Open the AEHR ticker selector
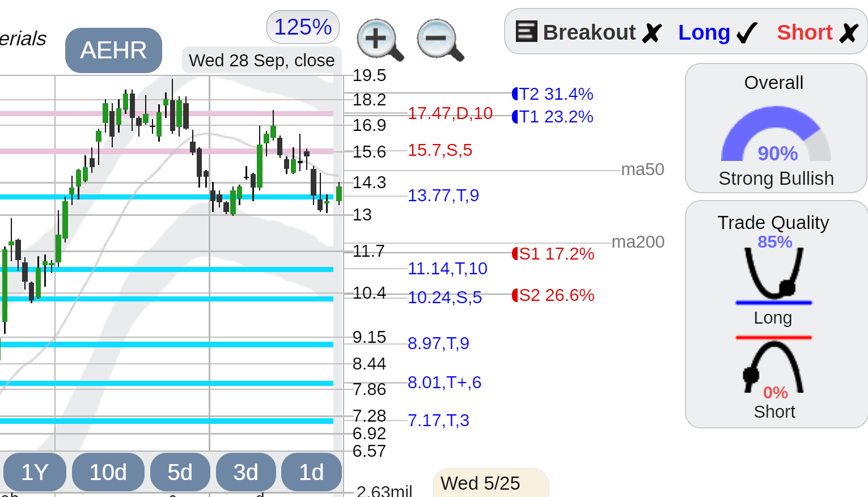 point(113,50)
